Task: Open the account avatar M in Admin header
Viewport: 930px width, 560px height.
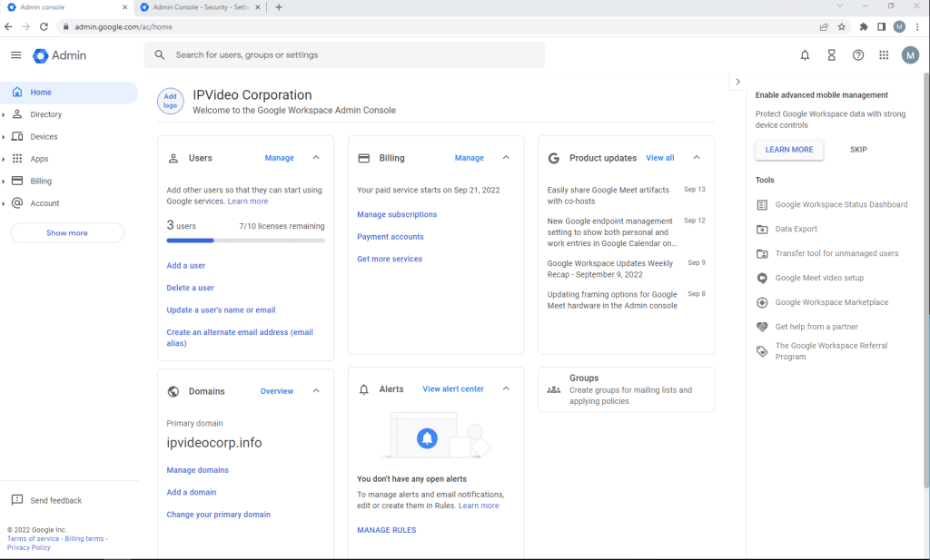Action: (910, 55)
